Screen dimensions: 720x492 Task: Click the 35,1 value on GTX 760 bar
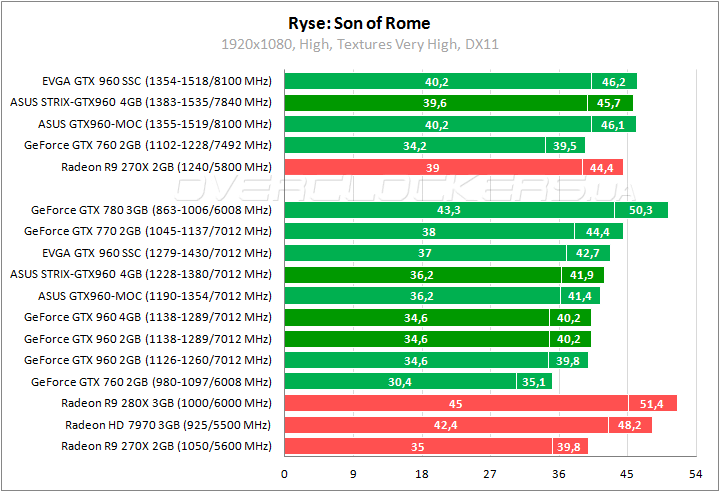tap(531, 382)
